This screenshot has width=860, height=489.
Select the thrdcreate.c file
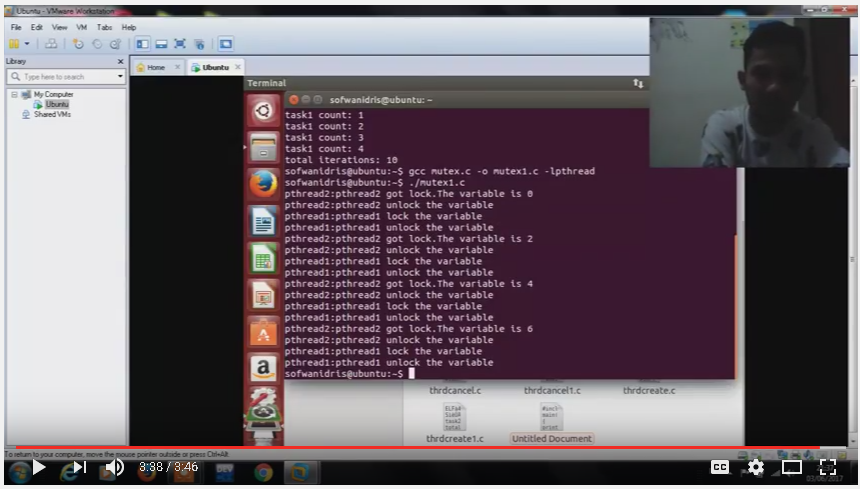(649, 390)
